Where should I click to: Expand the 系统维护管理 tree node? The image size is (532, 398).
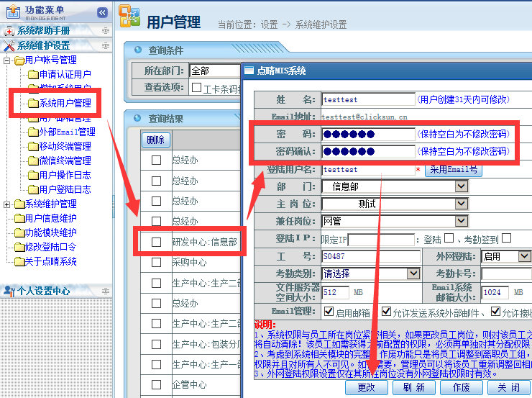pyautogui.click(x=7, y=204)
